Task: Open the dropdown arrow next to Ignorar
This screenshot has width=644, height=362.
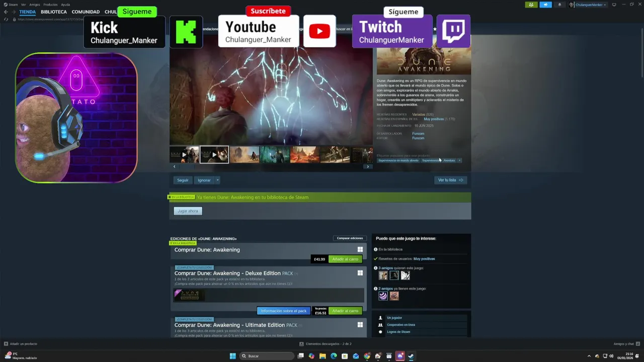Action: [217, 180]
